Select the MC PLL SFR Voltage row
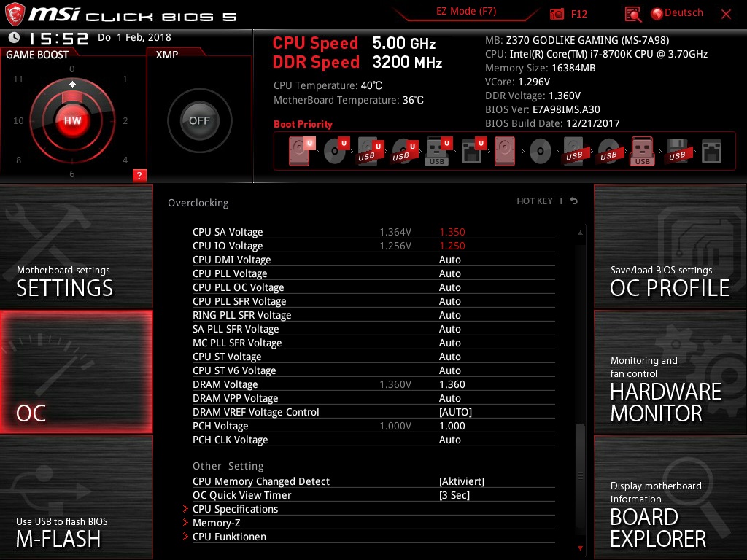This screenshot has height=560, width=747. click(x=373, y=343)
